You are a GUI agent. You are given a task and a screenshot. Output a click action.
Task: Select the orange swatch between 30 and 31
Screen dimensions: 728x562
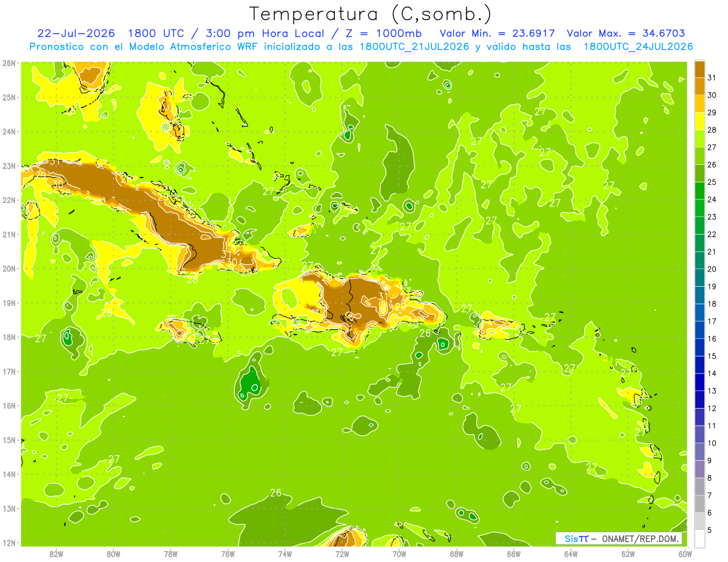pos(699,86)
